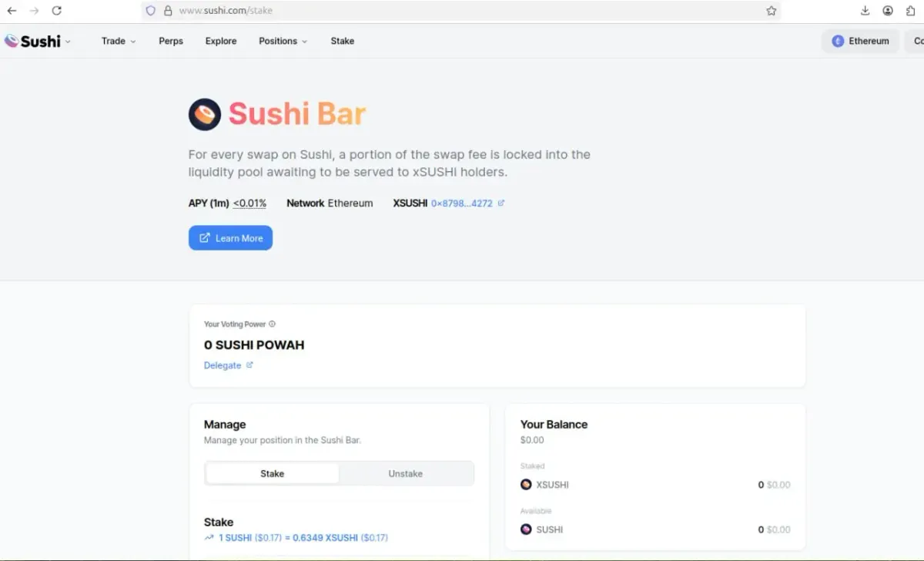Open the Explore menu item
924x561 pixels.
[221, 41]
